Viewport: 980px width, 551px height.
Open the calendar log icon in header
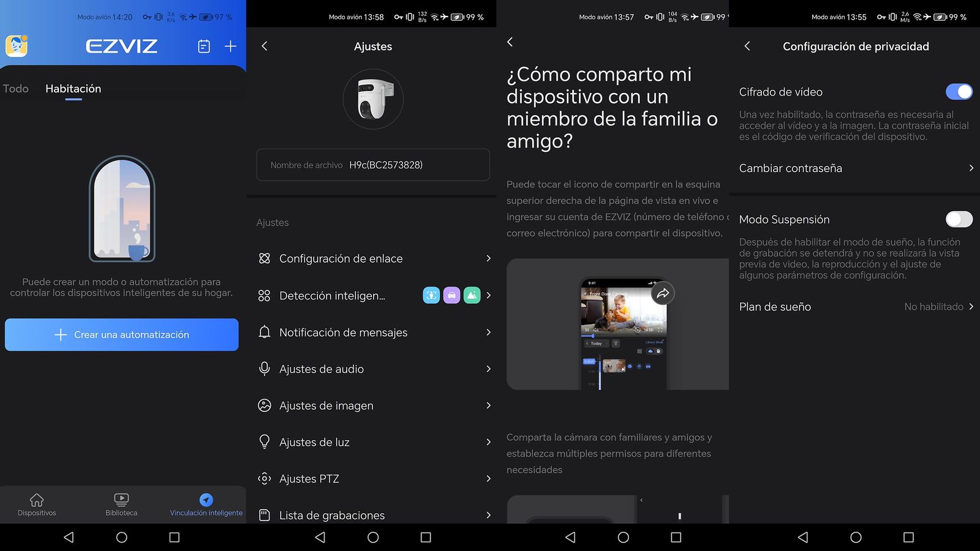[204, 47]
